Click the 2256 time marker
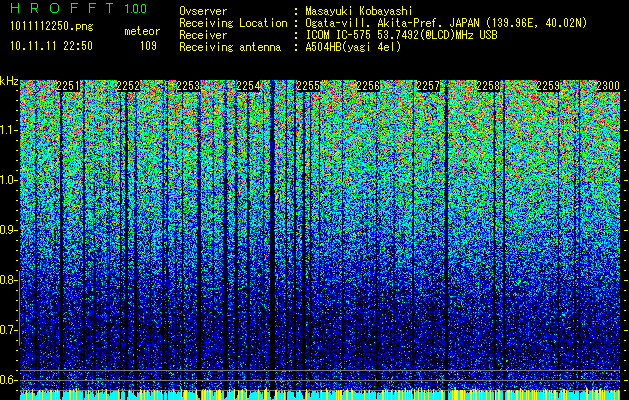Viewport: 629px width, 400px height. click(368, 86)
